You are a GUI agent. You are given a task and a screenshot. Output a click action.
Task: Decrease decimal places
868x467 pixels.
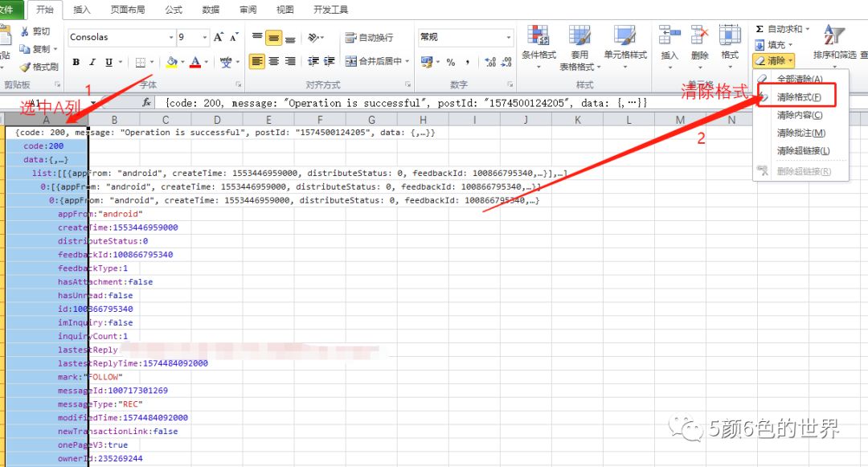(x=506, y=62)
